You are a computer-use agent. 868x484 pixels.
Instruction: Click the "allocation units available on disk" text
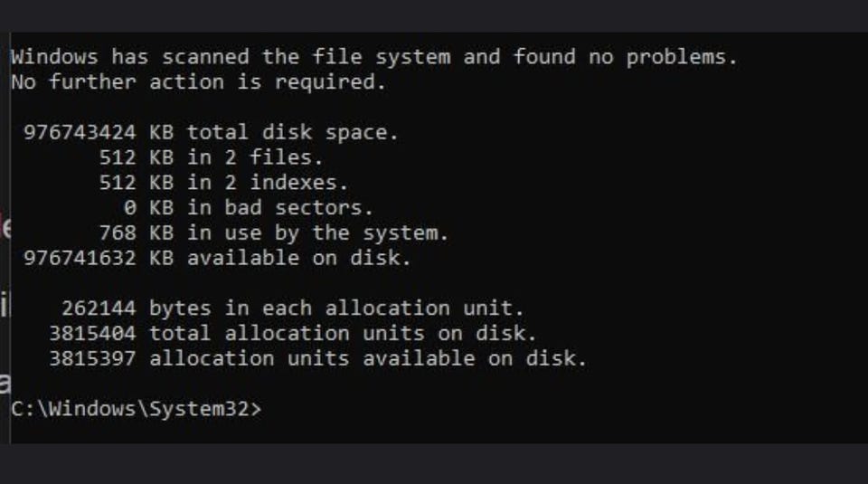point(368,358)
